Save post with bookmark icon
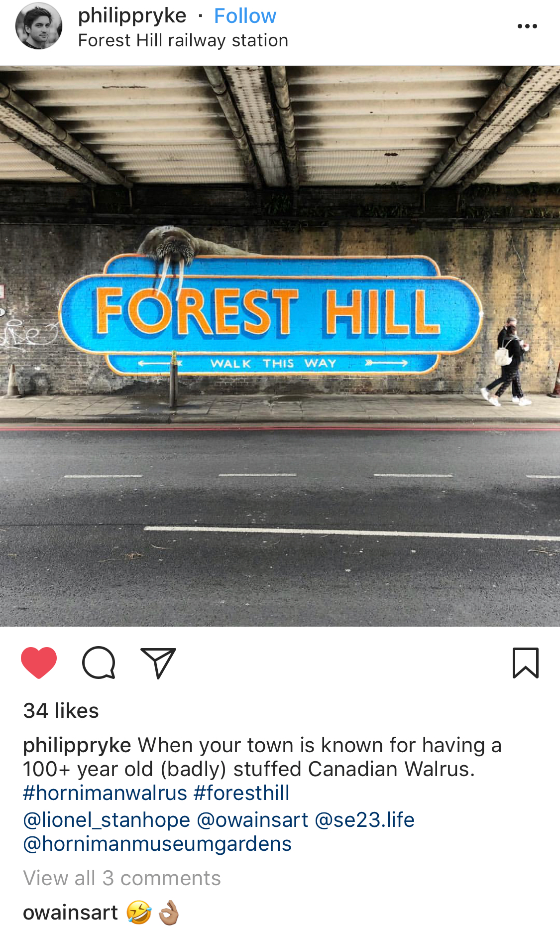 coord(526,663)
